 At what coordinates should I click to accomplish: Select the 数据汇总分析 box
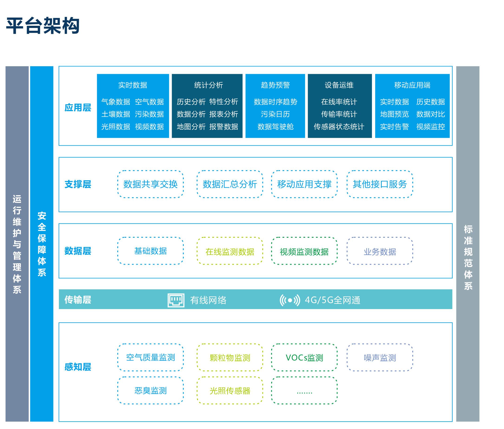click(230, 184)
